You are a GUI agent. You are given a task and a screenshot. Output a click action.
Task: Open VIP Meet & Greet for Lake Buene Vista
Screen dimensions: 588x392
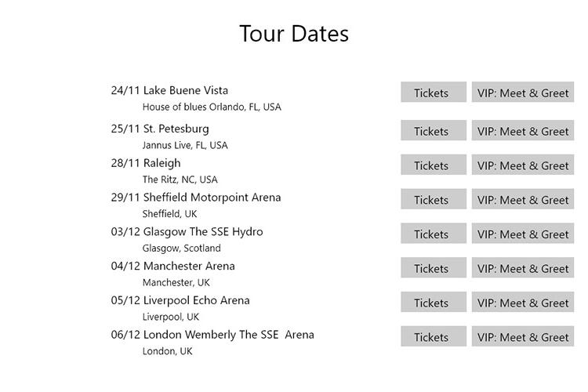tap(523, 92)
